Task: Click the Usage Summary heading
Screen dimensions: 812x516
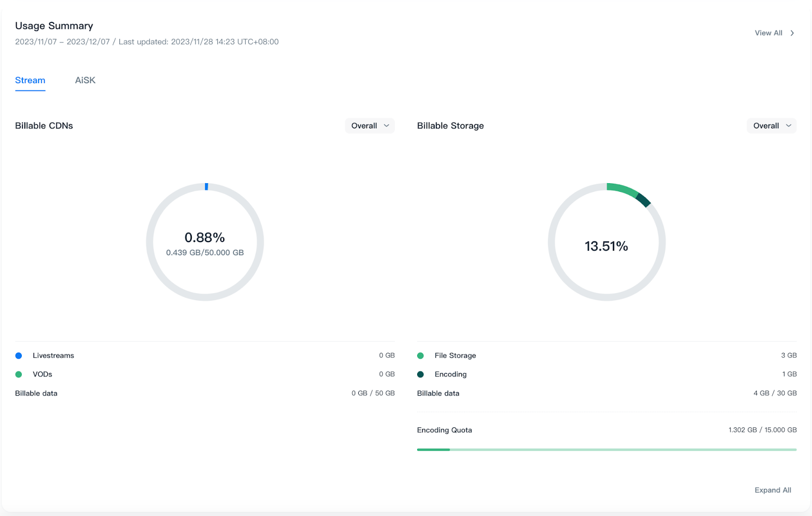Action: (54, 26)
